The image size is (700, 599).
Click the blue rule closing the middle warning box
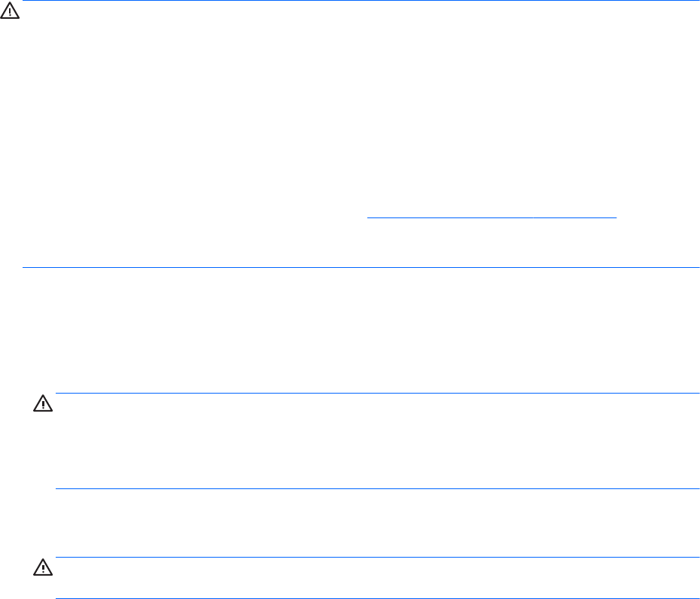click(x=378, y=489)
